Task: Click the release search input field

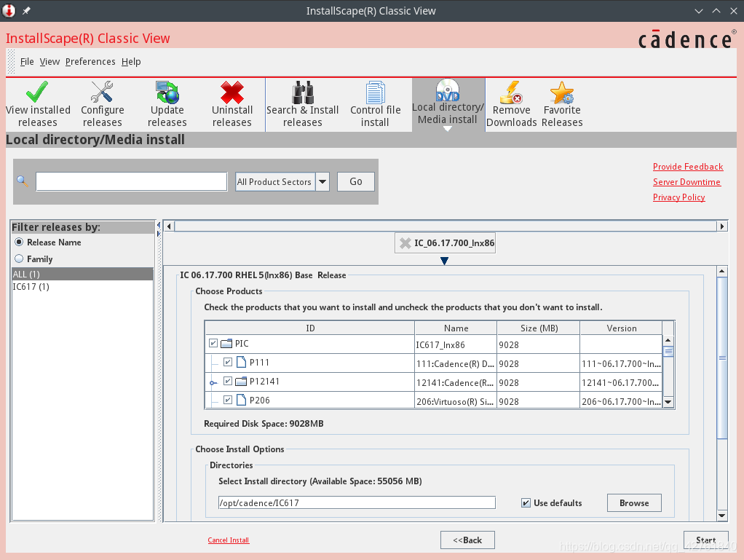Action: click(132, 182)
